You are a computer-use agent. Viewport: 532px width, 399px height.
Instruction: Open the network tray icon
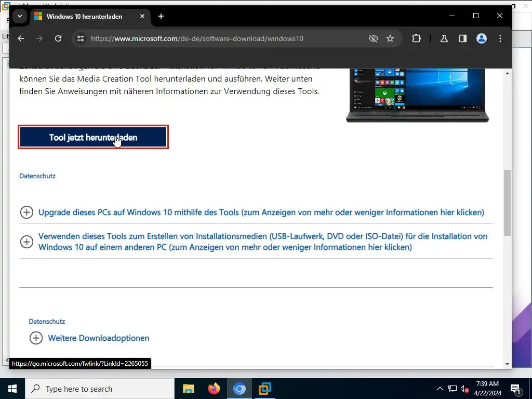click(x=453, y=389)
